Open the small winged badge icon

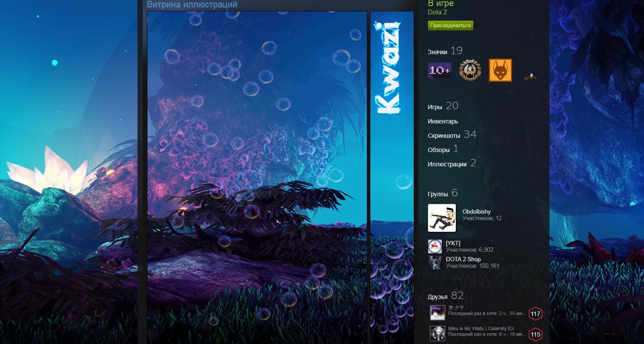click(x=530, y=77)
